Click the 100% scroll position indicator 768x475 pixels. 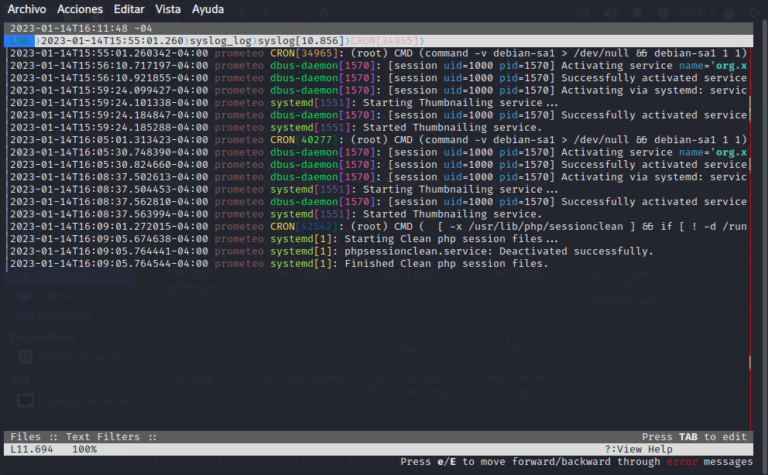pyautogui.click(x=85, y=450)
